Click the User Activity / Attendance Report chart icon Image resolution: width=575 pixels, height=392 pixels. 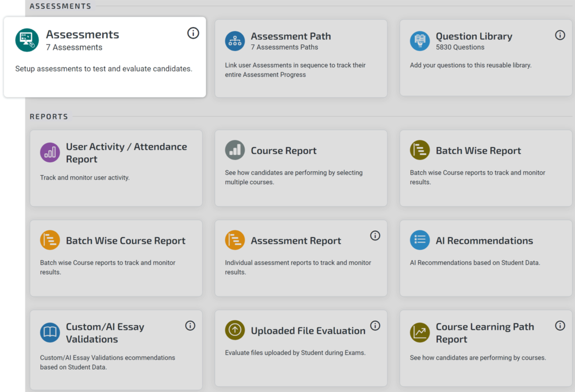pos(49,152)
